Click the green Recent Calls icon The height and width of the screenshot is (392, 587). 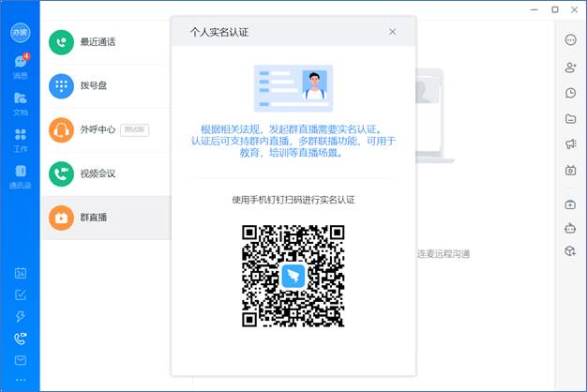[x=61, y=42]
